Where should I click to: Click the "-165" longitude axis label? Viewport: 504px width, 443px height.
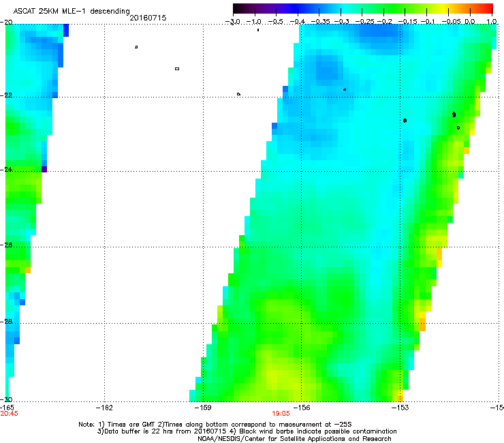pos(7,408)
